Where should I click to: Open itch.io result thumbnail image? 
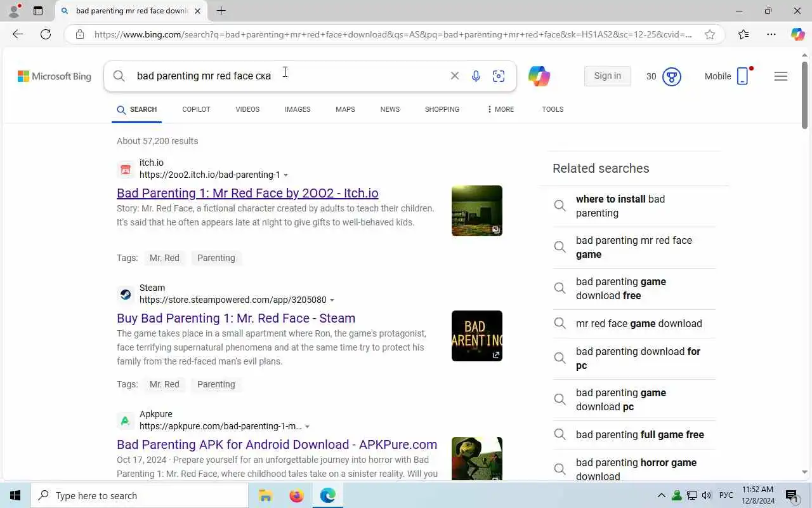[477, 211]
